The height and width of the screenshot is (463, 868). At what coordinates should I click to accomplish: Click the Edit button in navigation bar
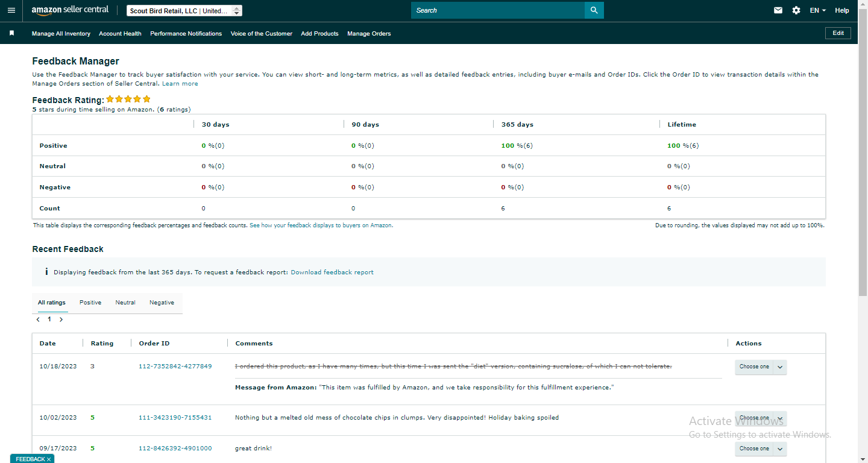[x=838, y=33]
